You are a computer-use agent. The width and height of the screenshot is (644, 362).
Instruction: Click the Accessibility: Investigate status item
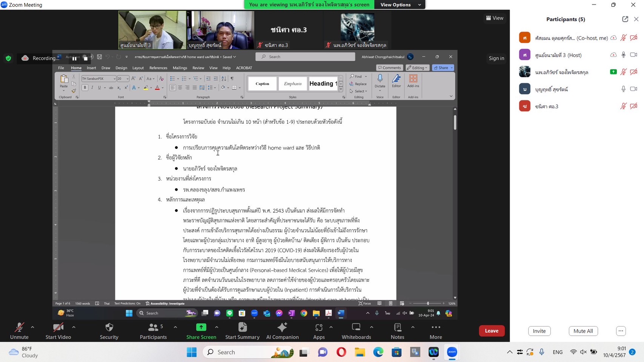pos(165,303)
